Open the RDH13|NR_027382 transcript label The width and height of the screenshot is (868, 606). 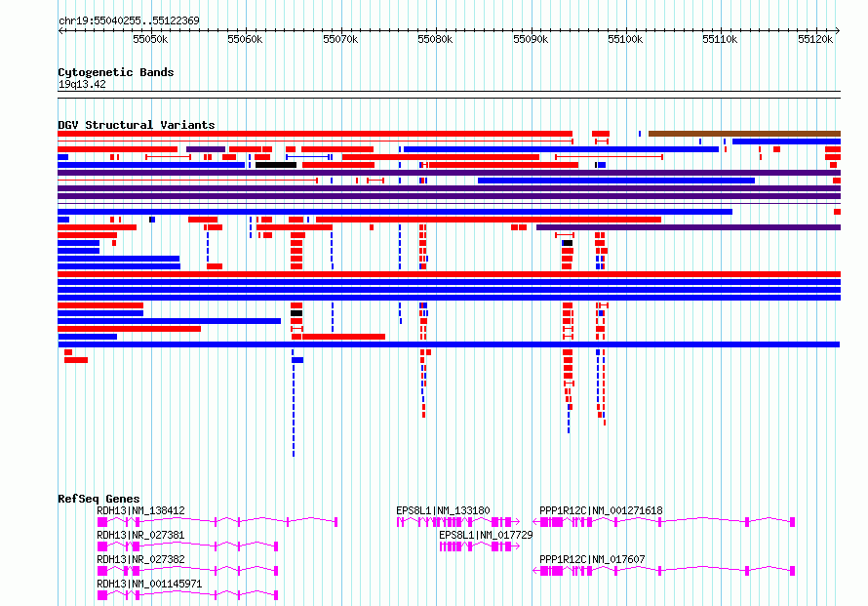click(x=140, y=559)
